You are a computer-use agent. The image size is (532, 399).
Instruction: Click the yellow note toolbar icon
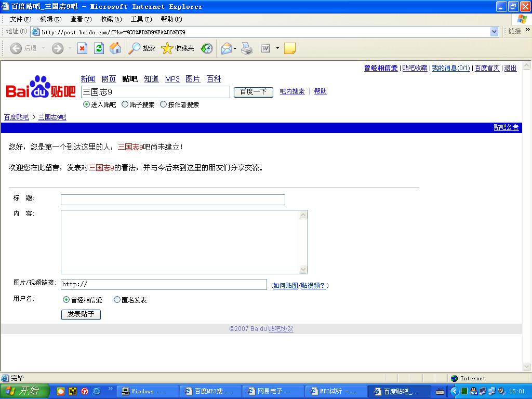290,48
